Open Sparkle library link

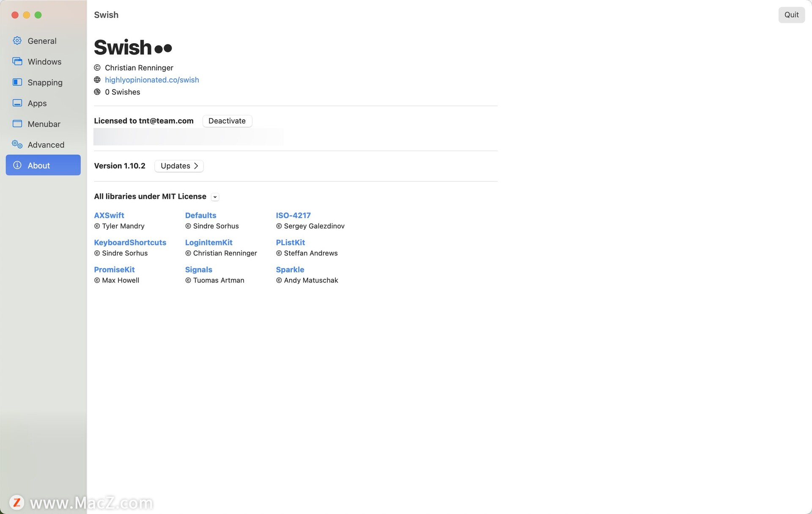point(289,269)
